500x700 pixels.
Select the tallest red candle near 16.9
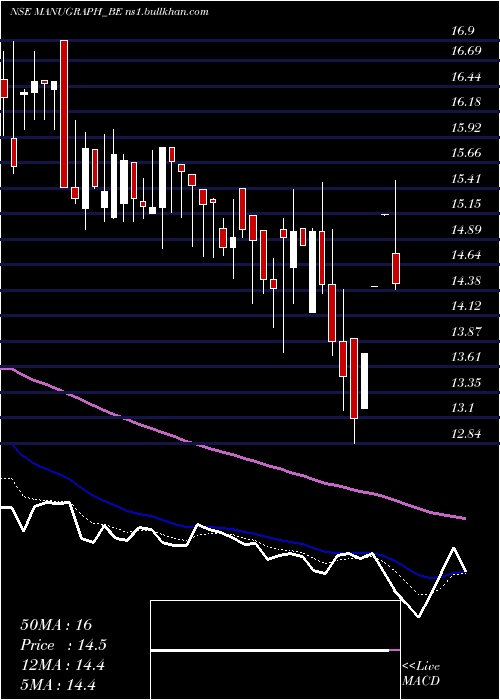pyautogui.click(x=64, y=114)
